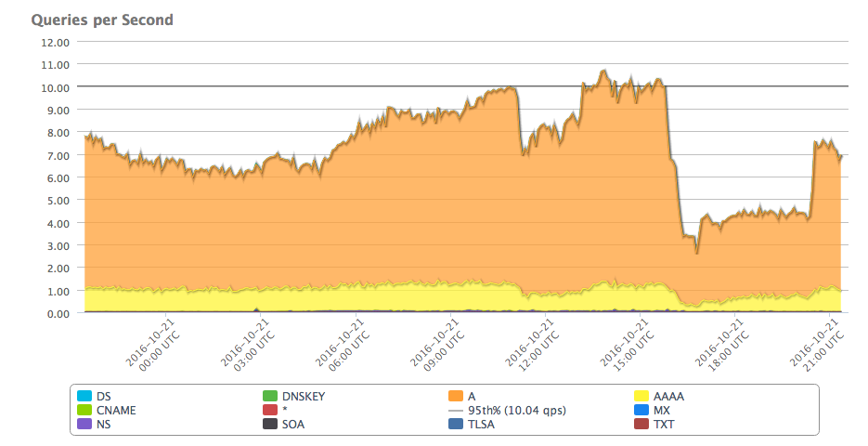The width and height of the screenshot is (868, 446).
Task: Toggle the yellow AAAA series swatch
Action: point(641,396)
